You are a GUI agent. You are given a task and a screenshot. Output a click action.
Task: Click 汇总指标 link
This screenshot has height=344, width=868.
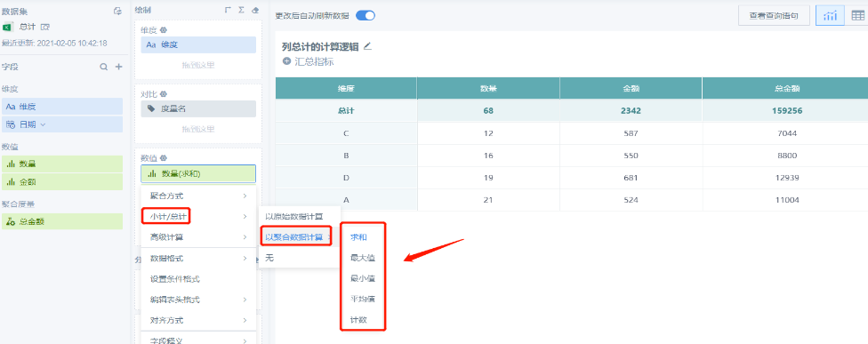point(314,61)
